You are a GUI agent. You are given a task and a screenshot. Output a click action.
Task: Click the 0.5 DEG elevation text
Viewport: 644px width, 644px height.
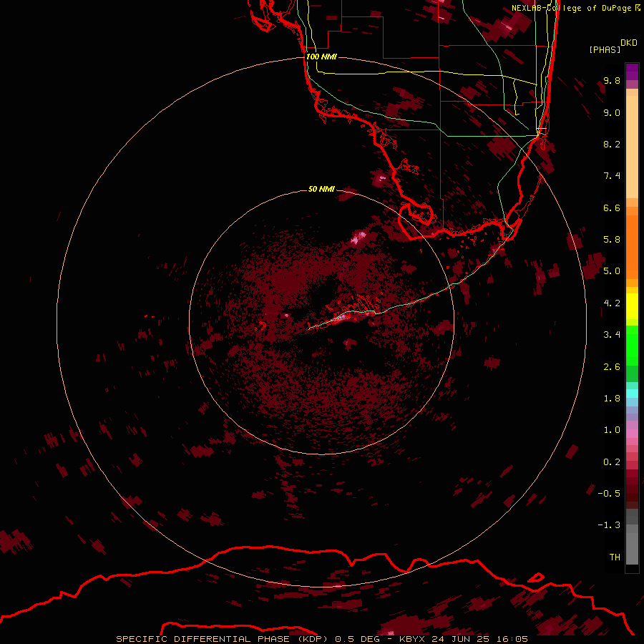pyautogui.click(x=358, y=639)
